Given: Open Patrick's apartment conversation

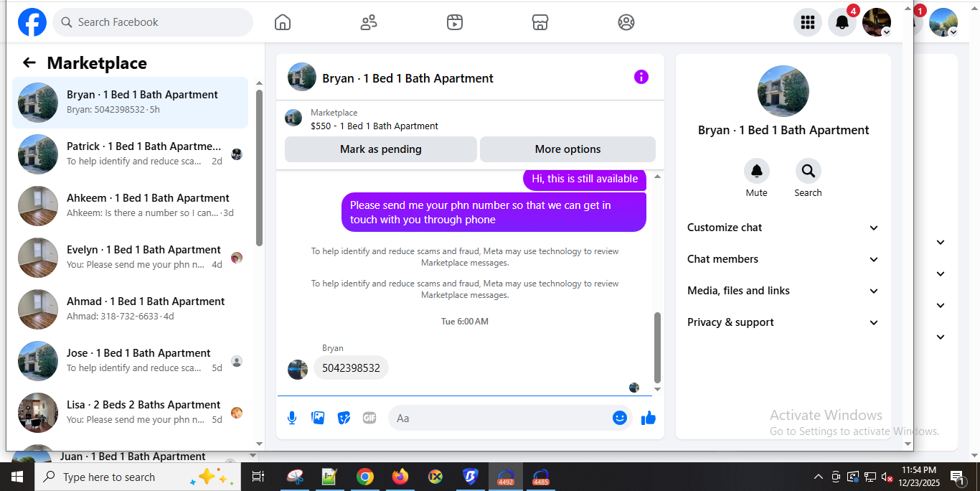Looking at the screenshot, I should (131, 154).
